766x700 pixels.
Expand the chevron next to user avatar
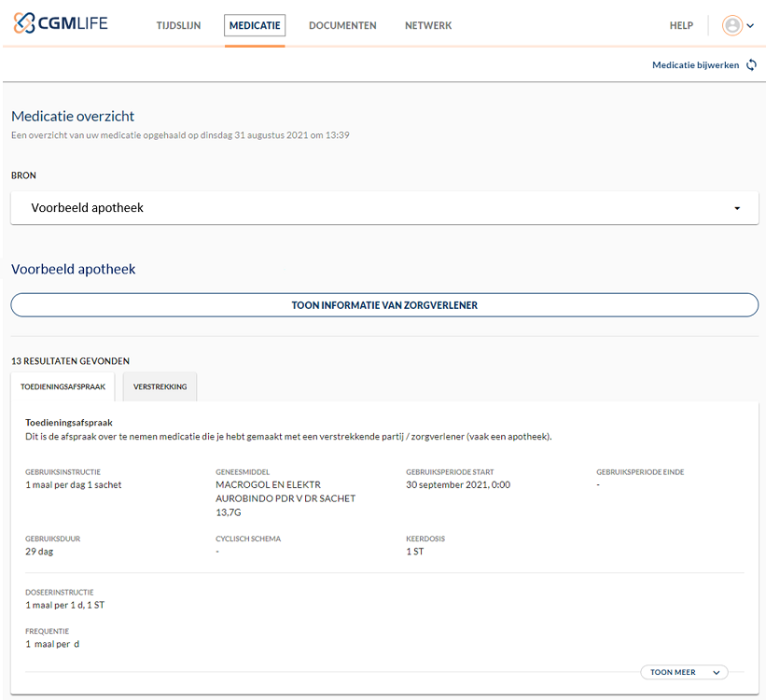click(750, 26)
